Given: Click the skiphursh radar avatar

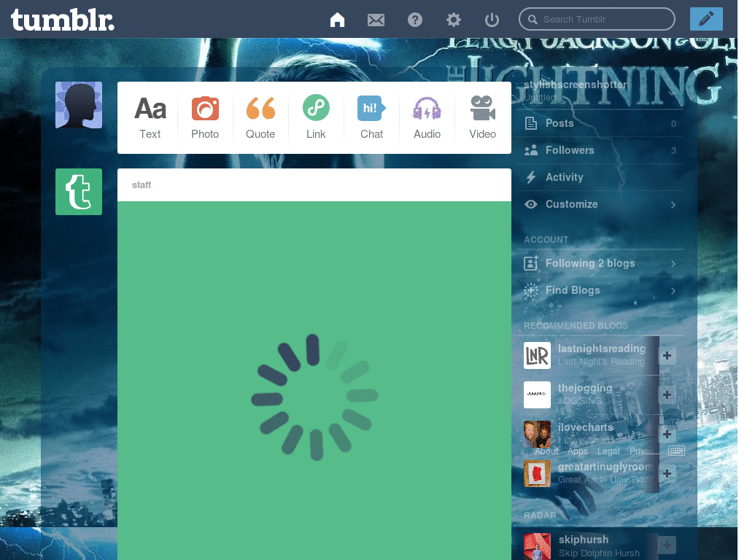Looking at the screenshot, I should (x=537, y=546).
